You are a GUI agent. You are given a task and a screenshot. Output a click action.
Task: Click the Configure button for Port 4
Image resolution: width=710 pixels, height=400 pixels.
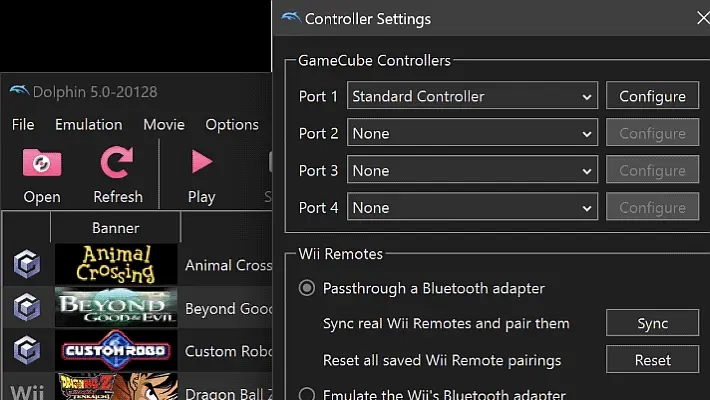coord(652,207)
